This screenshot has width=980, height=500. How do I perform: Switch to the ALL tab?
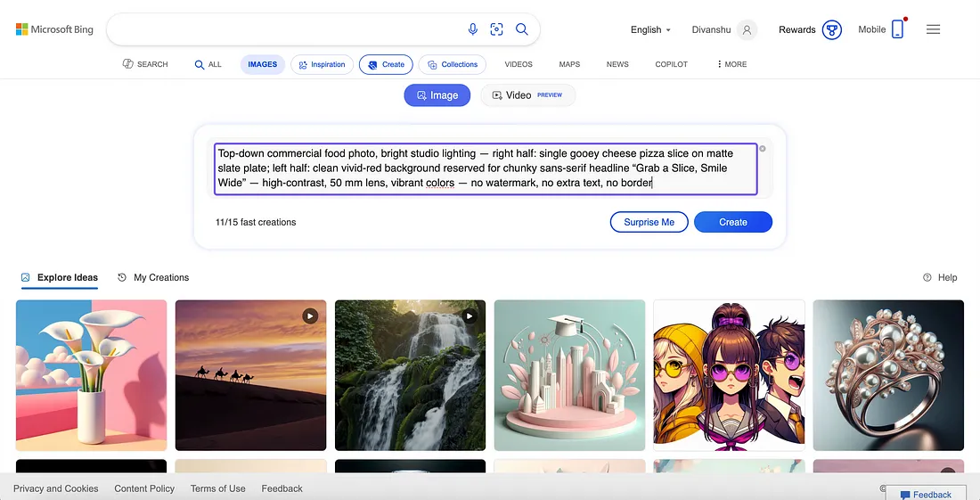[x=208, y=64]
